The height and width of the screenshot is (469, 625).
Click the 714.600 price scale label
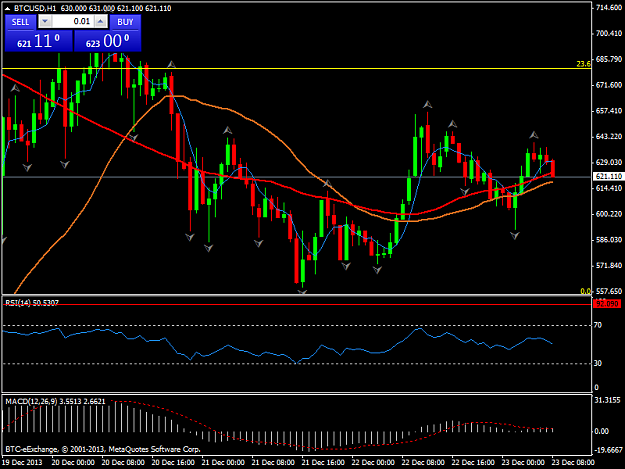(609, 8)
